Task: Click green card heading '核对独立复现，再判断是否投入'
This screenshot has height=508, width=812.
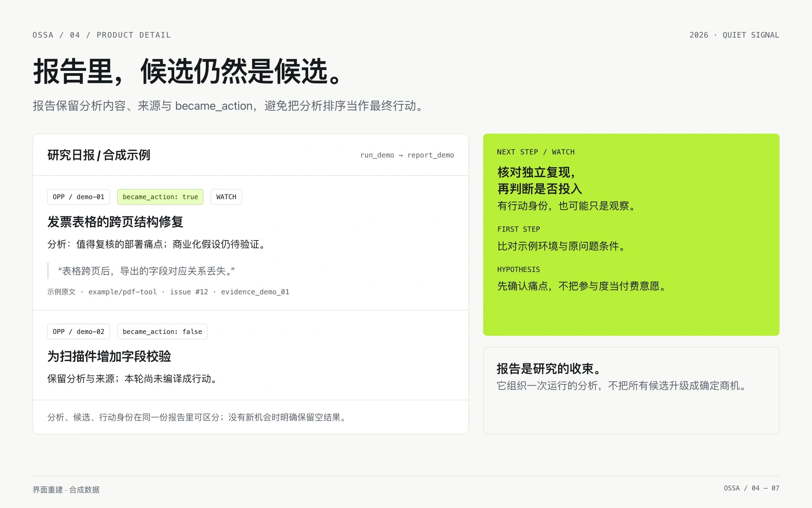Action: [x=539, y=181]
